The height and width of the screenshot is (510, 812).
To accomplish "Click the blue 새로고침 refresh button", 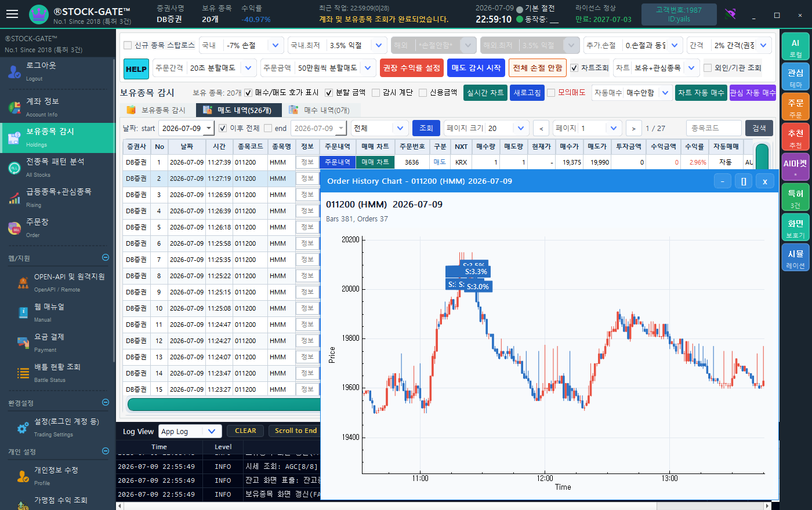I will 527,93.
